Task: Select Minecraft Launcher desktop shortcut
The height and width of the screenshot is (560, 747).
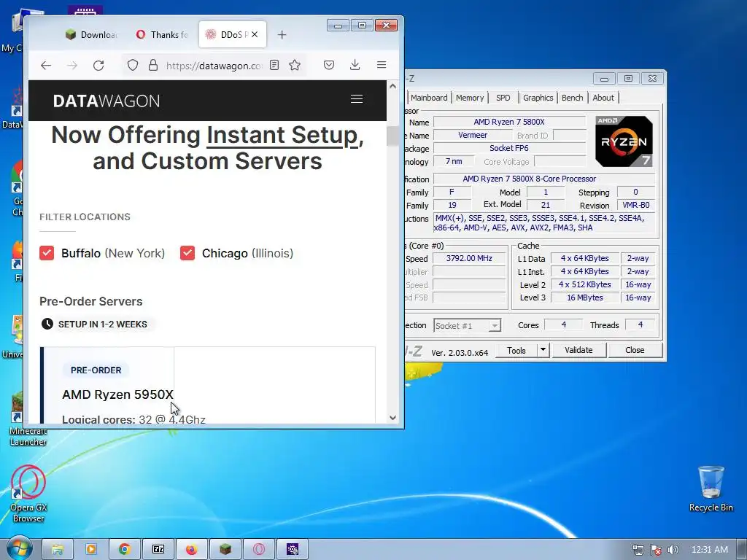Action: tap(28, 419)
